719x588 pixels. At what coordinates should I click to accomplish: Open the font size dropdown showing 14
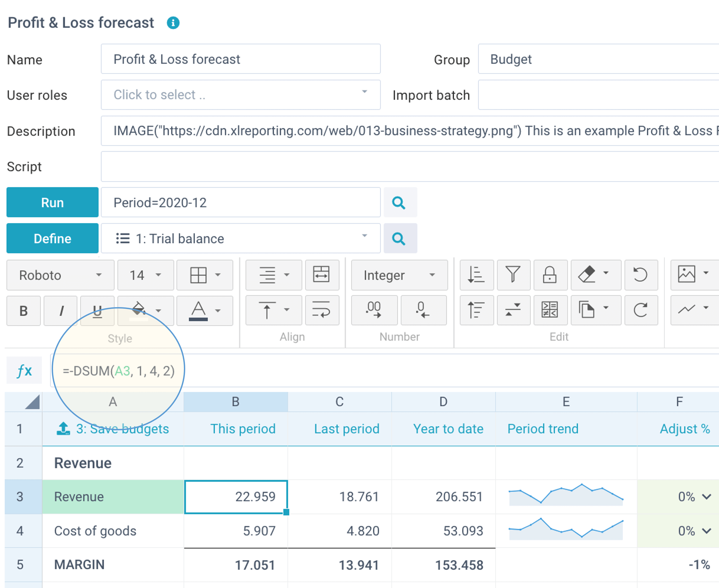146,275
